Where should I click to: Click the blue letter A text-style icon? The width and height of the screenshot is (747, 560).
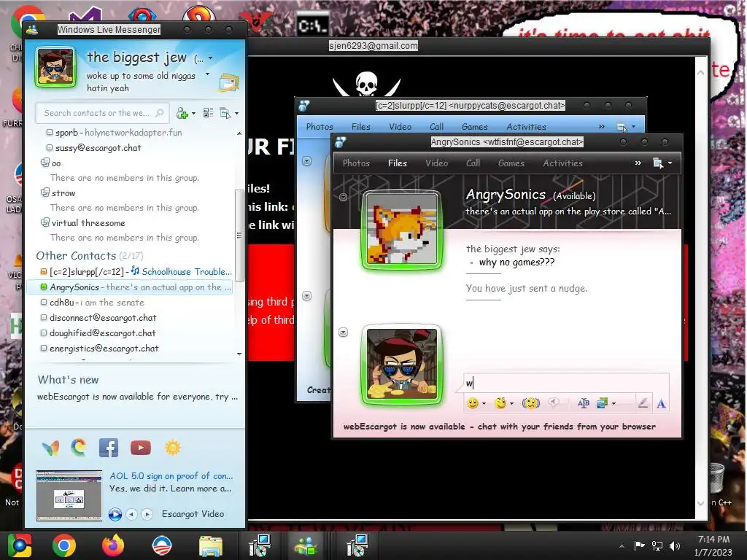[x=661, y=404]
